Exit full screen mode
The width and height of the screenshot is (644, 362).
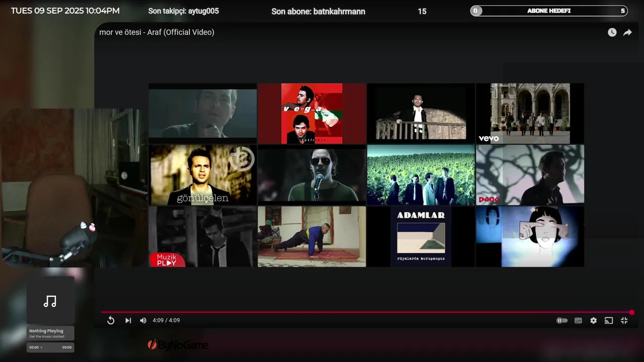624,320
